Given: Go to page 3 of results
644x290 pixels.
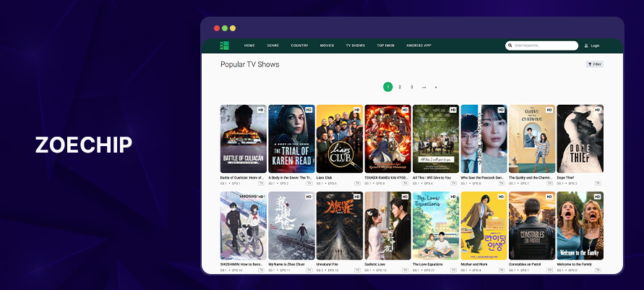Looking at the screenshot, I should [411, 87].
